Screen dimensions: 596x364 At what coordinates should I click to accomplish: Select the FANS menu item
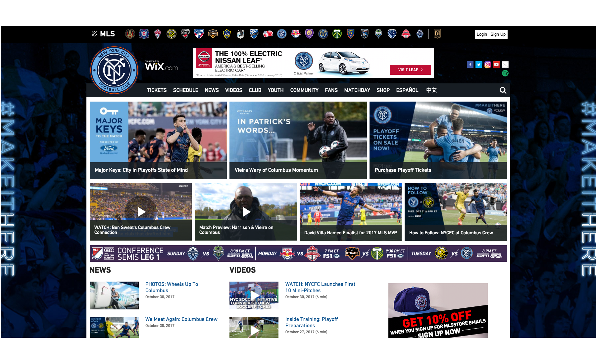[331, 90]
